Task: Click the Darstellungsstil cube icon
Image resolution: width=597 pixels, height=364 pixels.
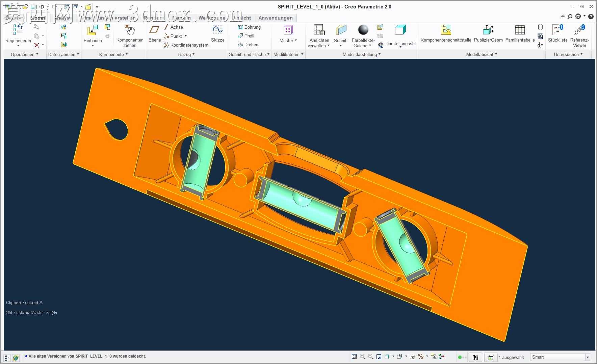Action: coord(400,30)
